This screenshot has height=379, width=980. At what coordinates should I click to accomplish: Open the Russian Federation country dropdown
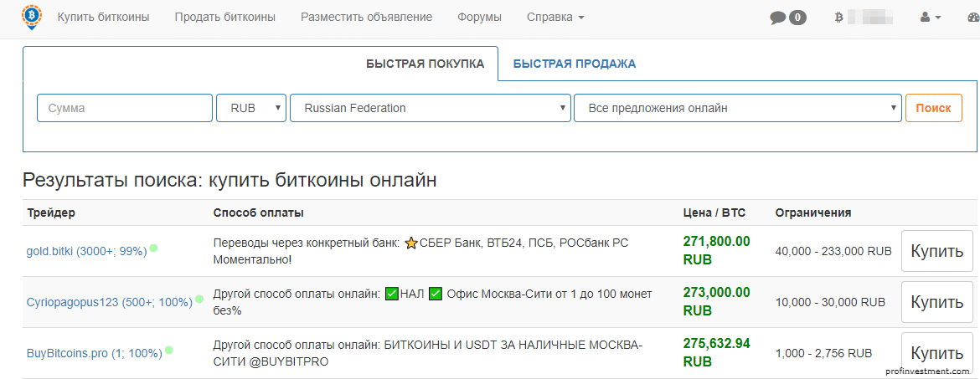(430, 108)
